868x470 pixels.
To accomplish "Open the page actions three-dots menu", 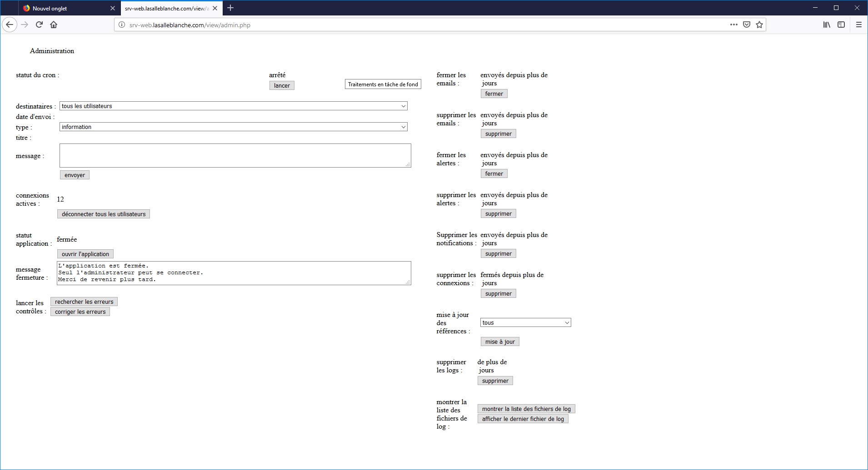I will coord(733,25).
